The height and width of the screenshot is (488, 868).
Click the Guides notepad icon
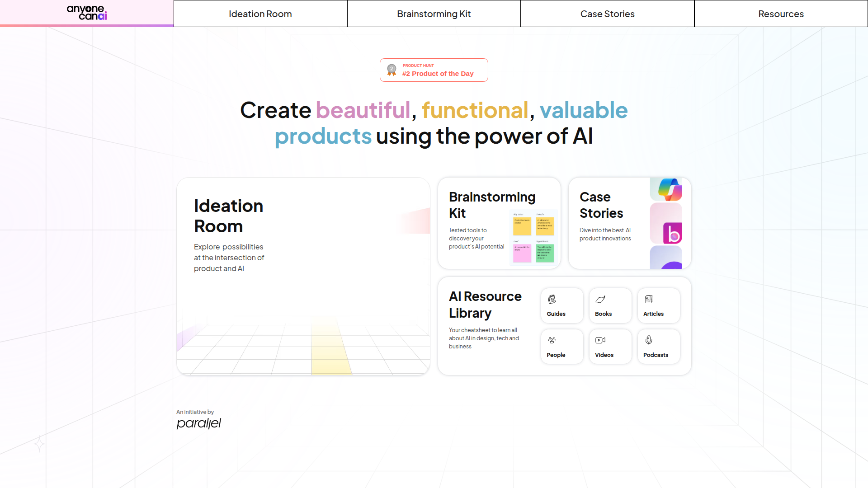552,299
